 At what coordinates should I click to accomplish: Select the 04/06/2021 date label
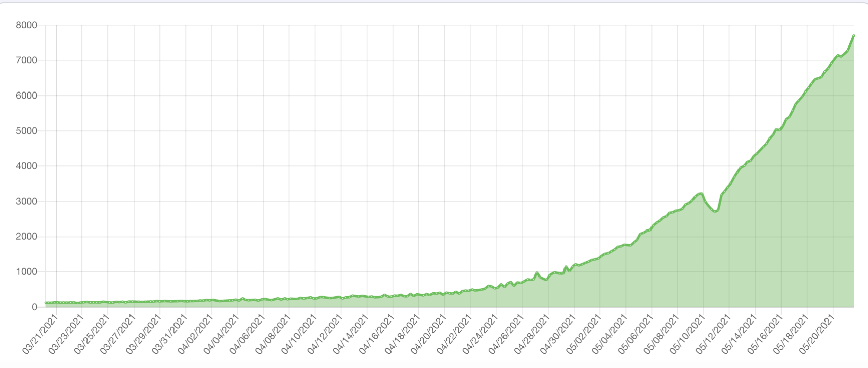click(249, 334)
